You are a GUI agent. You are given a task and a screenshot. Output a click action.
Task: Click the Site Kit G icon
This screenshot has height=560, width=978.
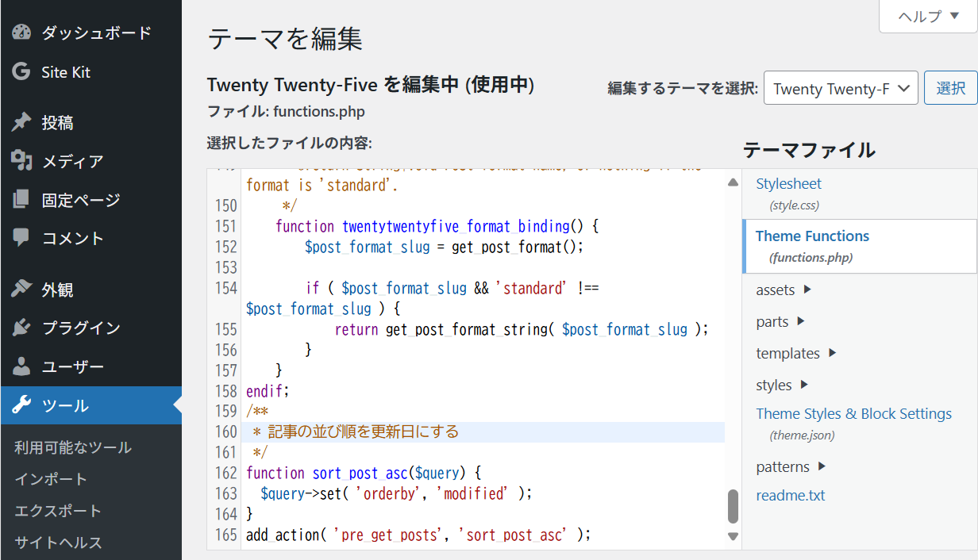point(21,71)
